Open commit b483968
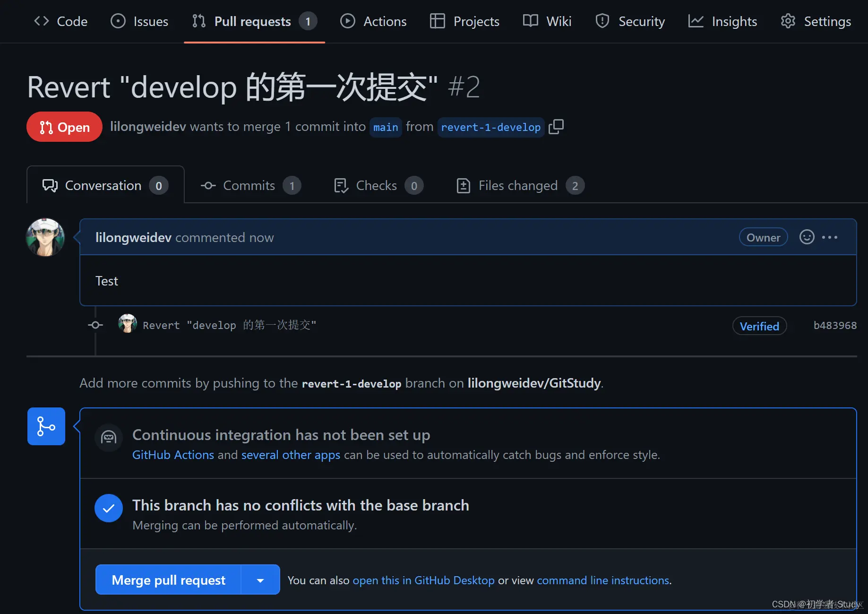This screenshot has width=868, height=614. [x=834, y=325]
